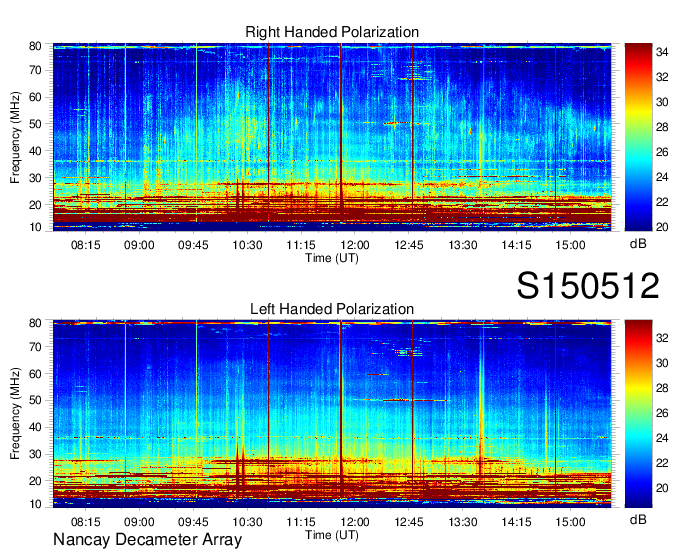Click '08:15' on the upper time axis
Screen dimensions: 680x552
click(85, 245)
